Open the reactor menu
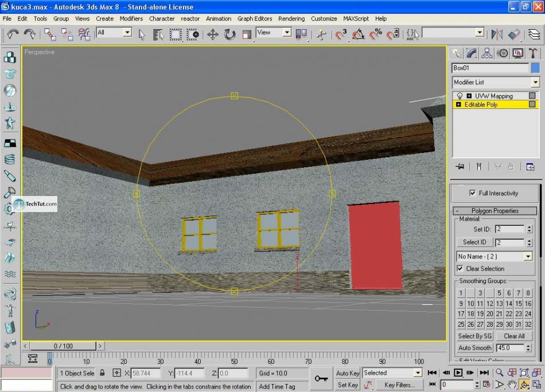The height and width of the screenshot is (392, 545). point(190,18)
